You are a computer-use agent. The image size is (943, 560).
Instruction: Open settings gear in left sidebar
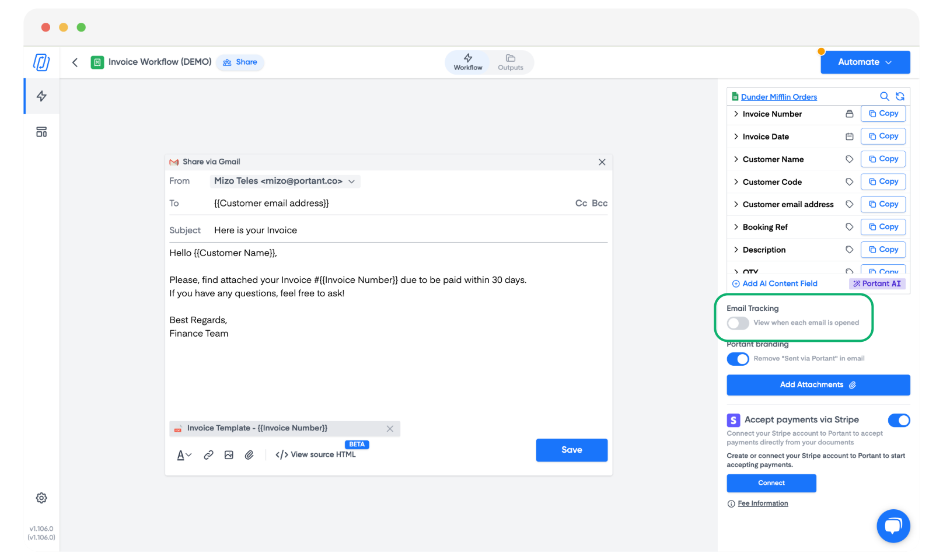[x=41, y=498]
